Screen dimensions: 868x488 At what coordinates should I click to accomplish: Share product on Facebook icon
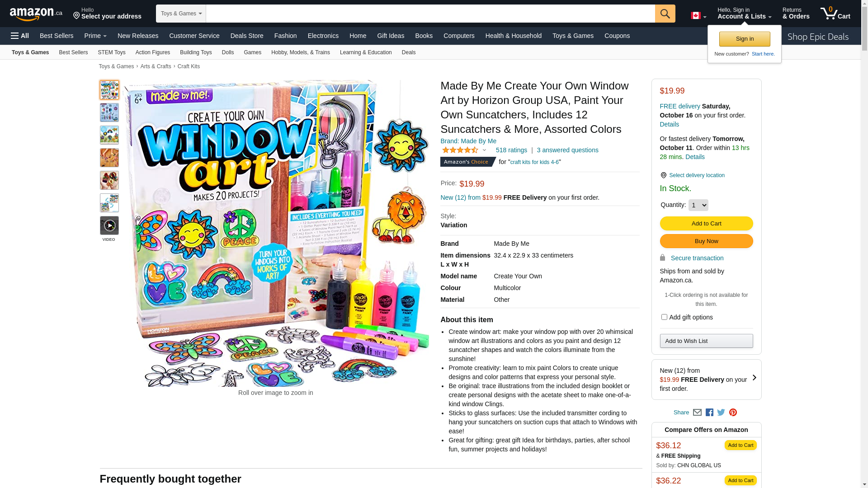pos(709,413)
